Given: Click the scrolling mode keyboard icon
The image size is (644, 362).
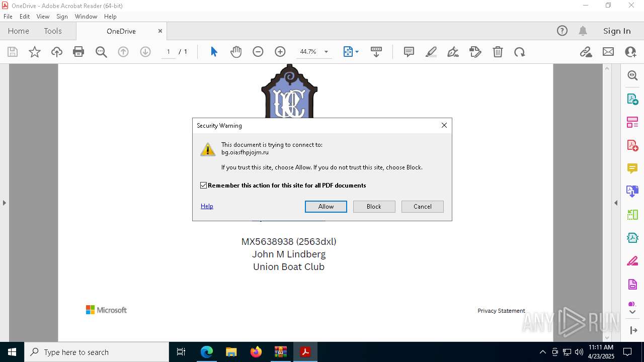Looking at the screenshot, I should [376, 52].
